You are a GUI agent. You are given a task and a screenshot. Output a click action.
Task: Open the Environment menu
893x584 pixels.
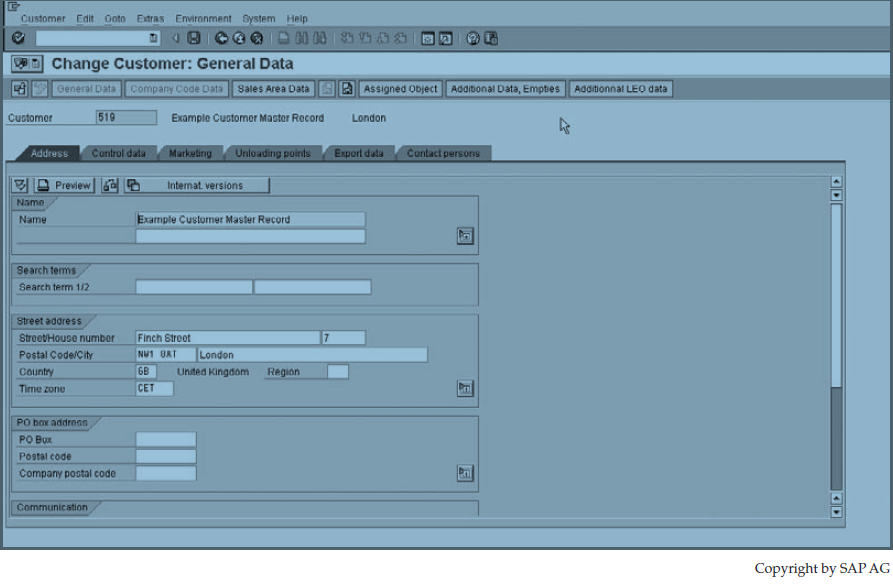click(x=203, y=18)
